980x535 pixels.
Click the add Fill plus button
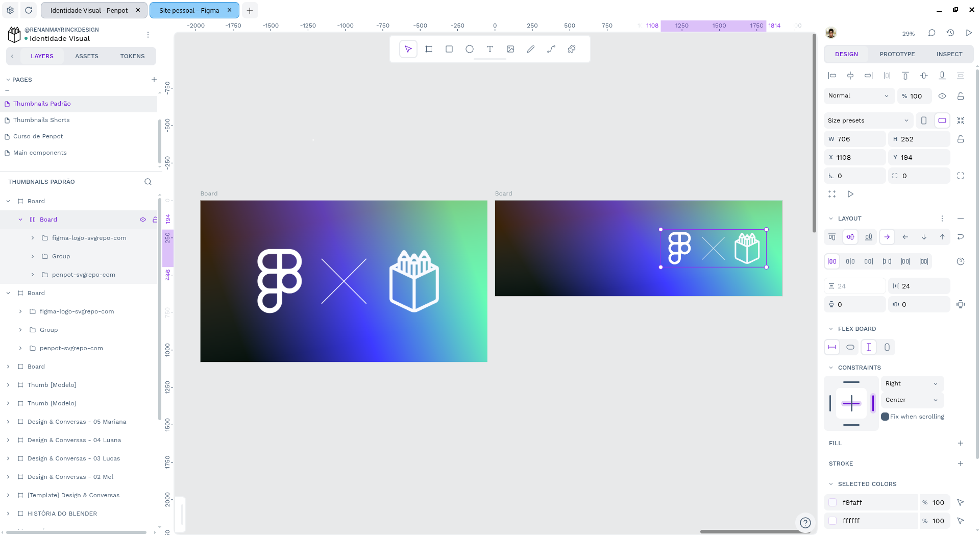[x=961, y=443]
